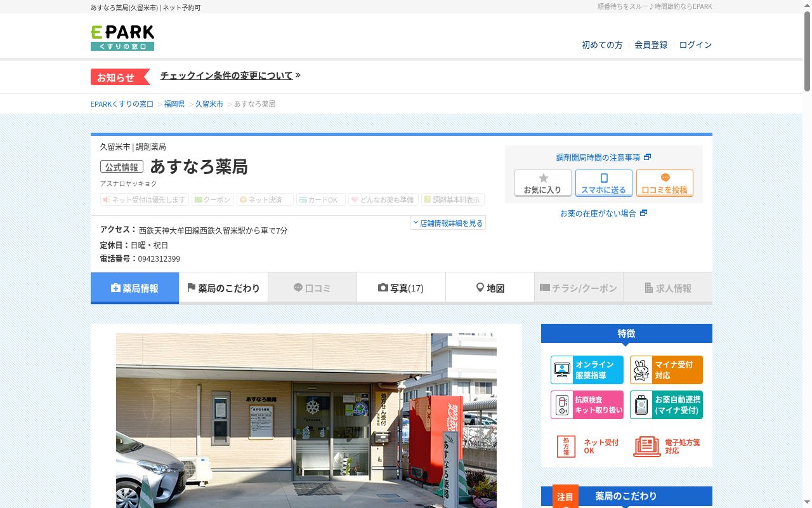Image resolution: width=812 pixels, height=508 pixels.
Task: Click the medical kit icon on 薬局情報 tab
Action: tap(115, 288)
